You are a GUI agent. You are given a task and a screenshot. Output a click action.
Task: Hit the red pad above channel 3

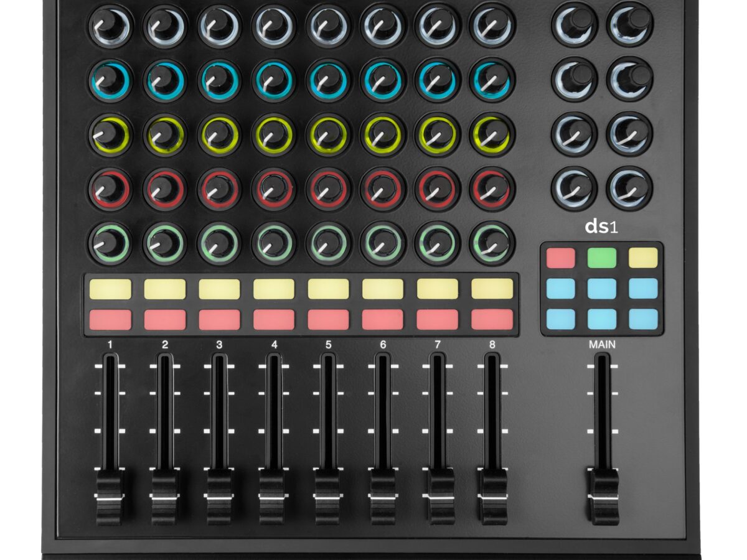219,320
